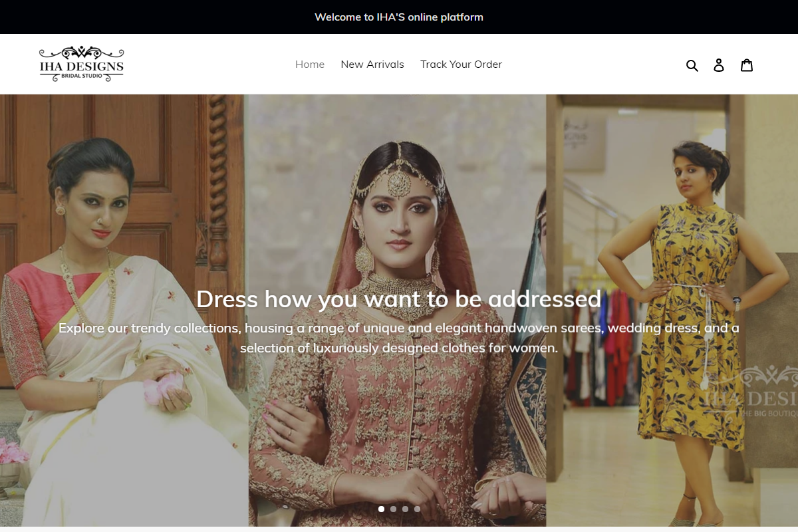Switch to the second slideshow dot
This screenshot has width=798, height=532.
(393, 509)
